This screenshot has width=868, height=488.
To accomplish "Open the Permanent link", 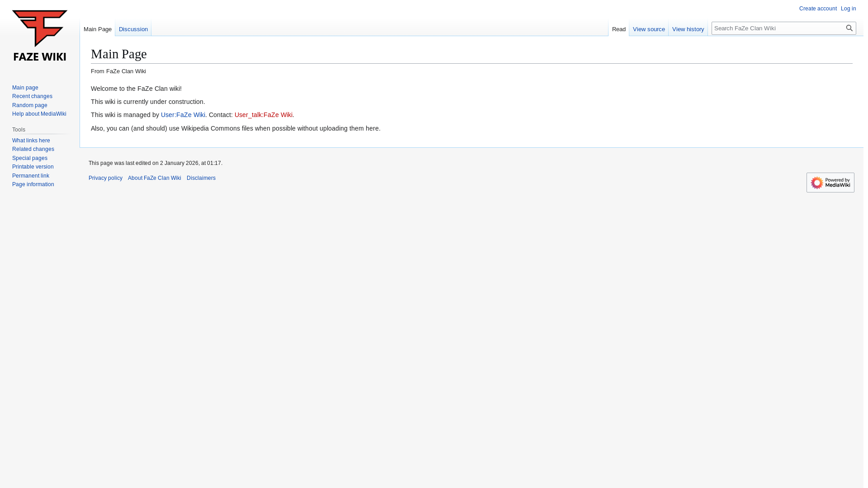I will [31, 176].
